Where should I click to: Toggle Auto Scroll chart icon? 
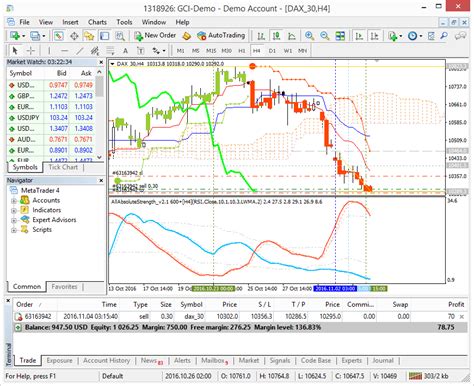coord(359,36)
